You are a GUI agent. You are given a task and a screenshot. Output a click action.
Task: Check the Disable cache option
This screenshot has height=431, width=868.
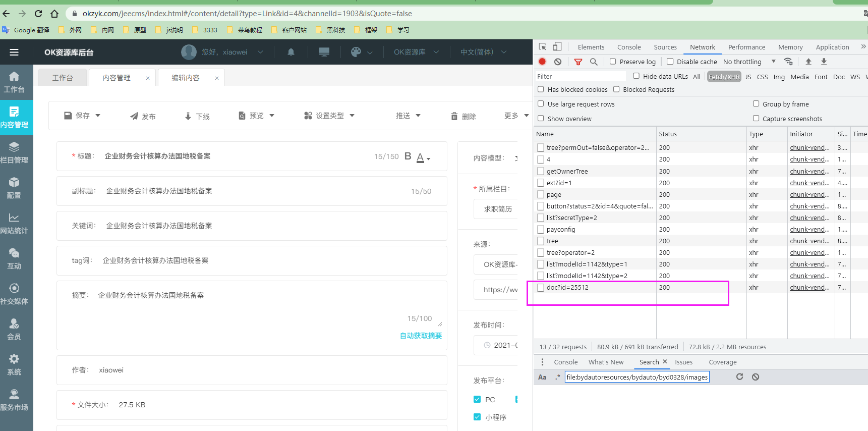point(670,62)
